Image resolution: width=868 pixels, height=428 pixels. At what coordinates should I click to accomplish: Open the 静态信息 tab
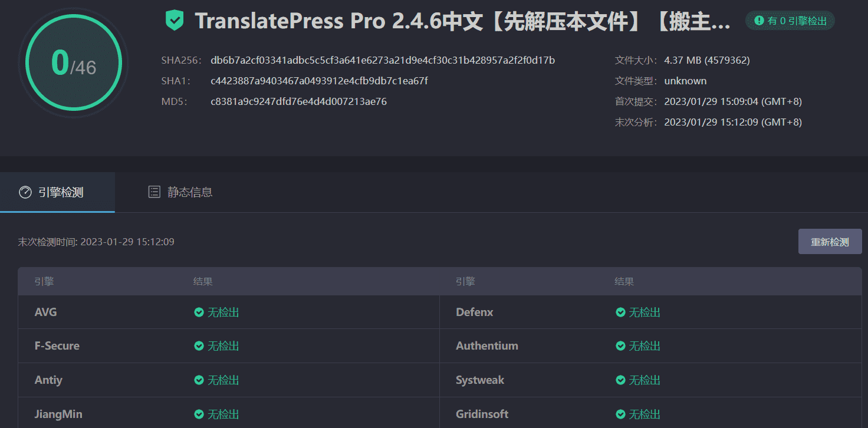tap(180, 192)
